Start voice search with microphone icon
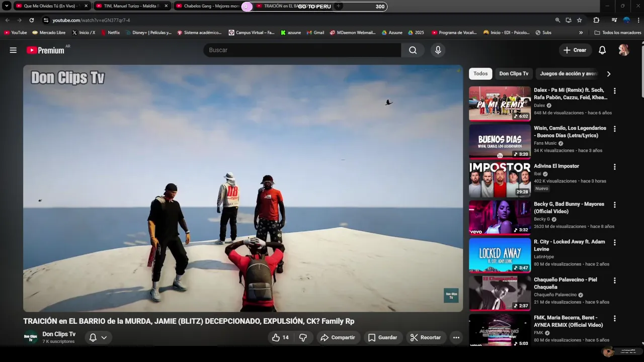The height and width of the screenshot is (362, 644). 438,50
